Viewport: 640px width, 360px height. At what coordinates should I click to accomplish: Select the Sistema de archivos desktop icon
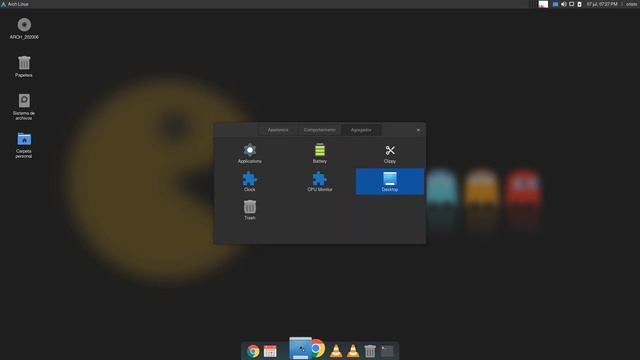pyautogui.click(x=24, y=107)
